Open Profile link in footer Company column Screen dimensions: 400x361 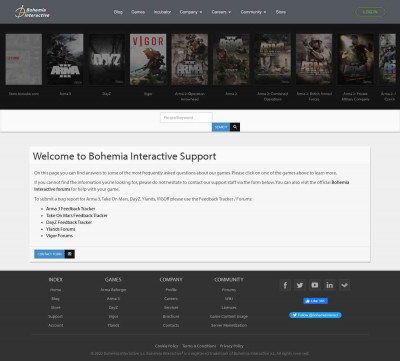171,290
